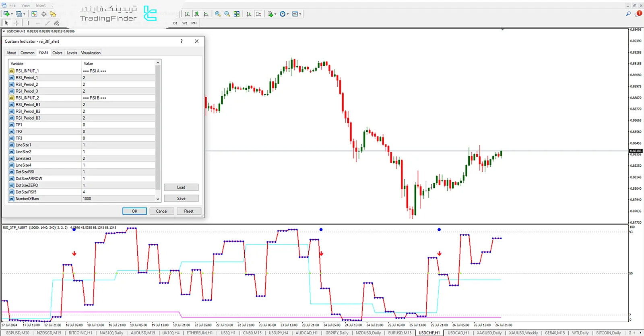The height and width of the screenshot is (336, 644).
Task: Open the Levels tab
Action: coord(72,53)
